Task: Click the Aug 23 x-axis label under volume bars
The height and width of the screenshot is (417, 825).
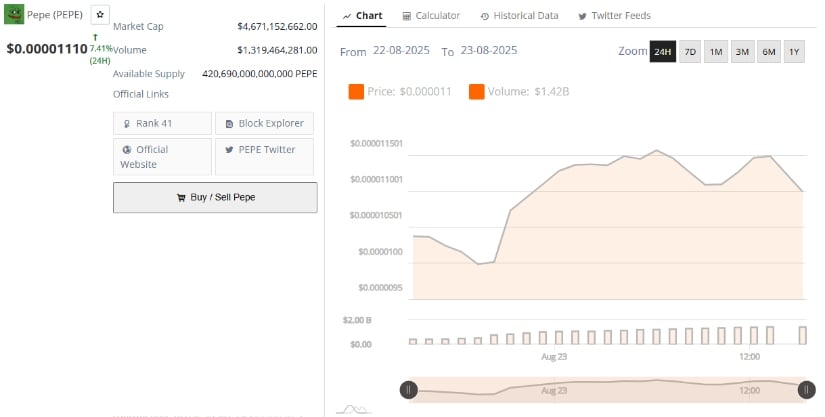Action: [x=554, y=357]
